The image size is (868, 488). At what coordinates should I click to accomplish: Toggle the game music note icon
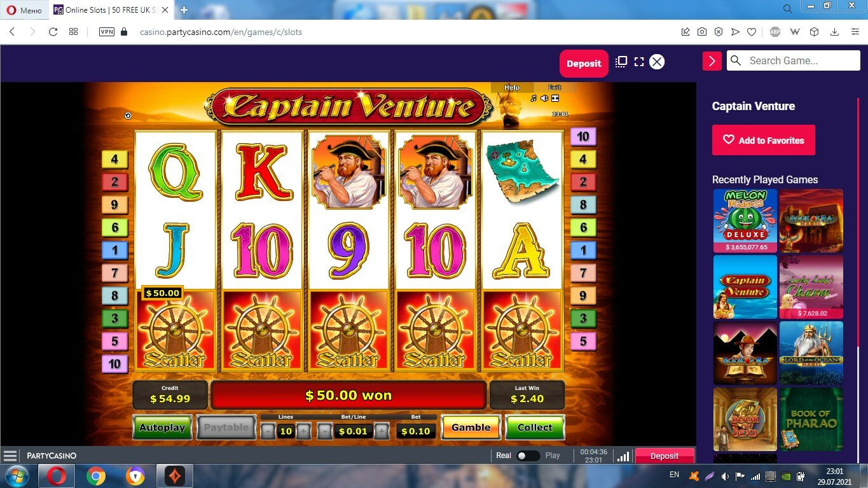534,98
